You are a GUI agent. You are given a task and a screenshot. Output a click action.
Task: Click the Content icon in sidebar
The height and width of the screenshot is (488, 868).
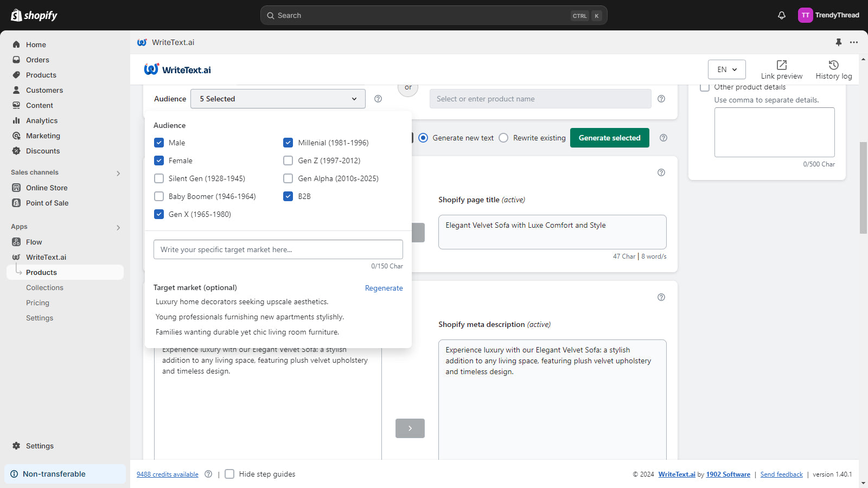16,105
